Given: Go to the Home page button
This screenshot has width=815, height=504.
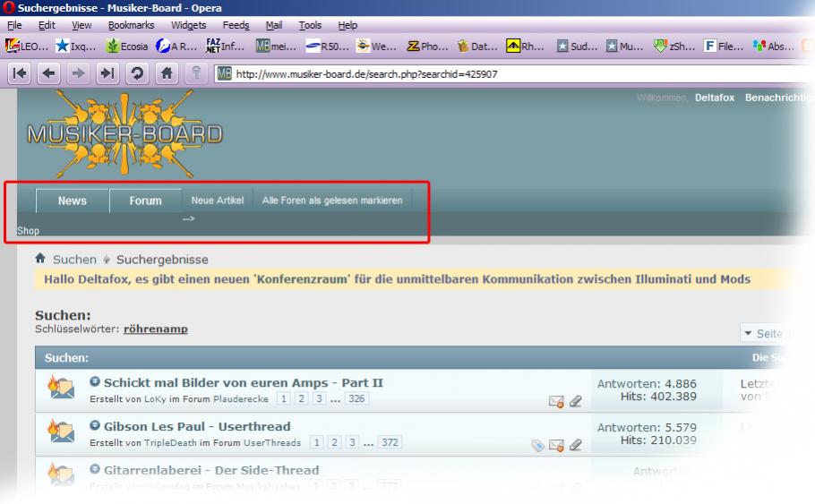Looking at the screenshot, I should pos(167,73).
